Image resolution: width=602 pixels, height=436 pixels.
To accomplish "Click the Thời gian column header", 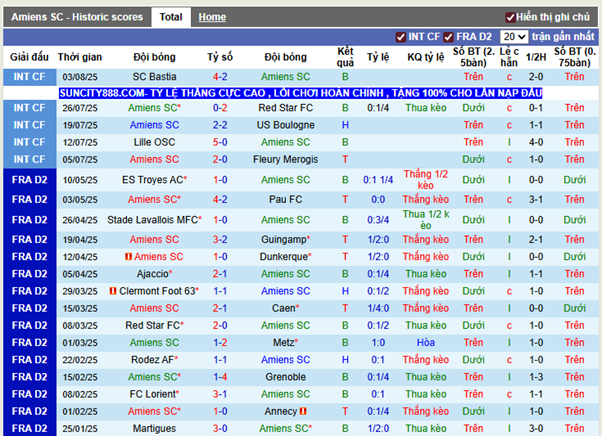I will tap(80, 57).
